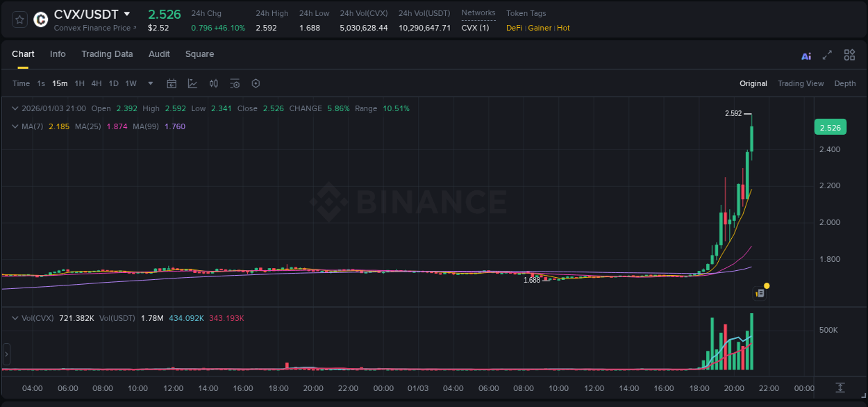Expand chart to fullscreen with arrow icon
This screenshot has width=868, height=407.
coord(826,54)
